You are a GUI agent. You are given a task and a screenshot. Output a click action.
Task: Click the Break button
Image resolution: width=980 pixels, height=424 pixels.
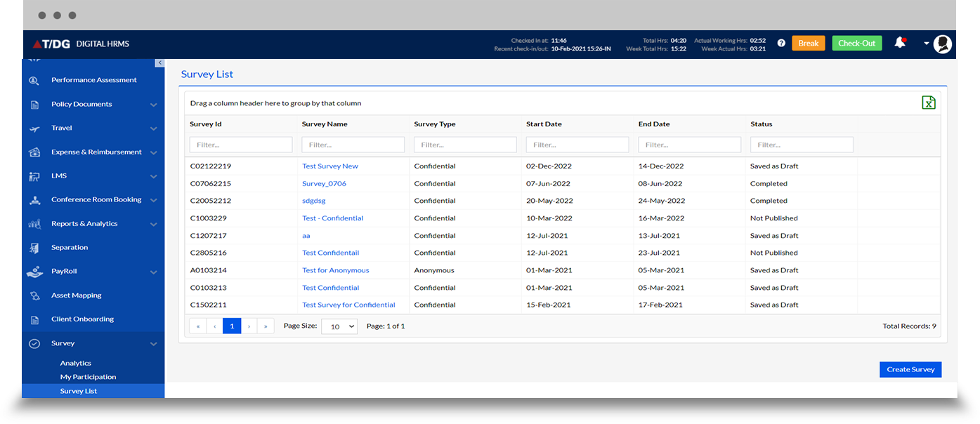[809, 44]
